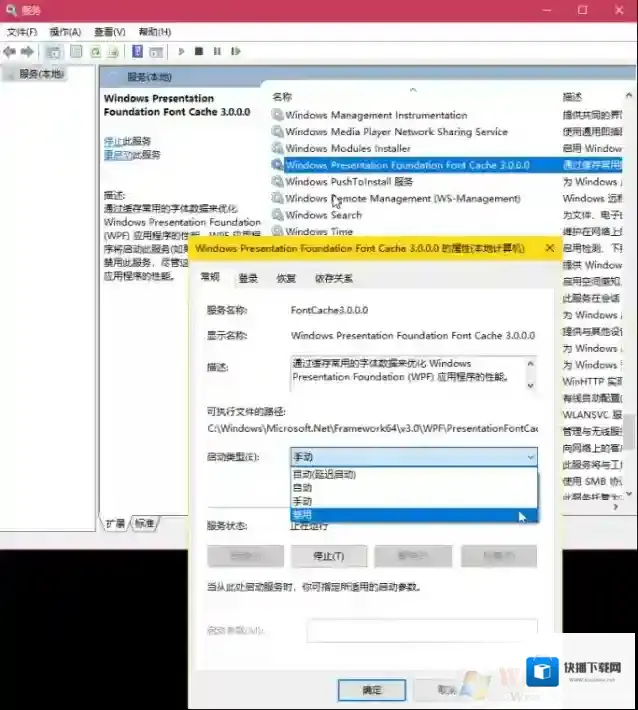Switch to the 依存关系 tab
Screen dimensions: 638x710
pos(333,279)
